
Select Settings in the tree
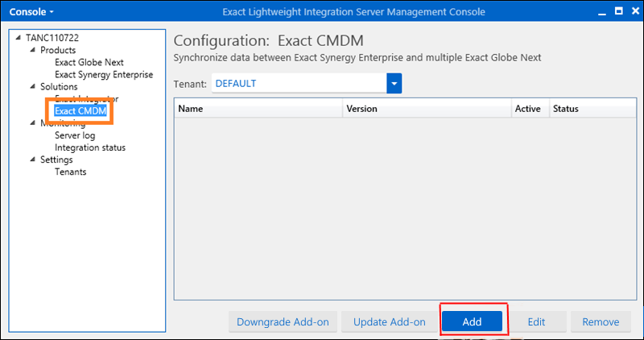click(x=56, y=160)
